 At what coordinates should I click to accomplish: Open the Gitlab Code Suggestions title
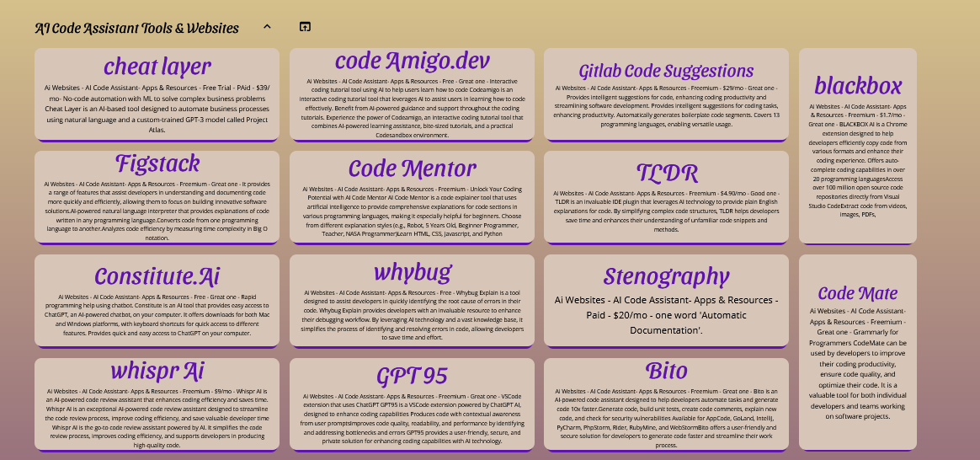click(x=666, y=72)
